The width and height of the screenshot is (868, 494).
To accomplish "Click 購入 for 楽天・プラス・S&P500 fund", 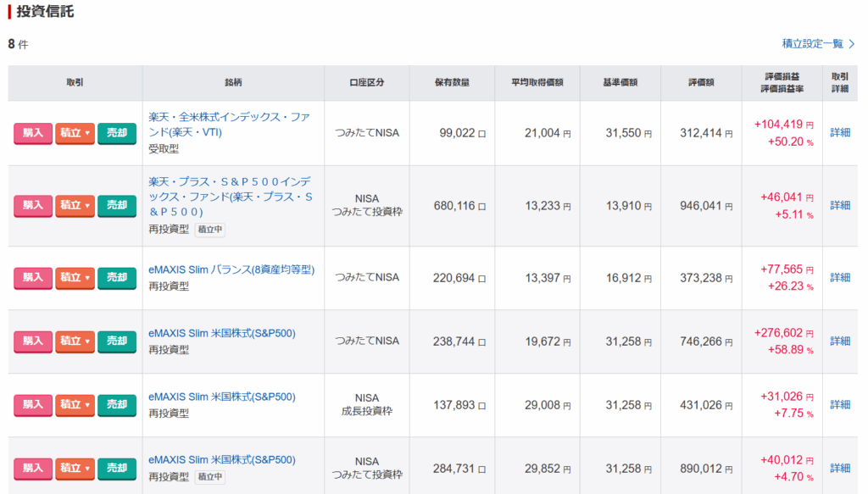I will 33,206.
